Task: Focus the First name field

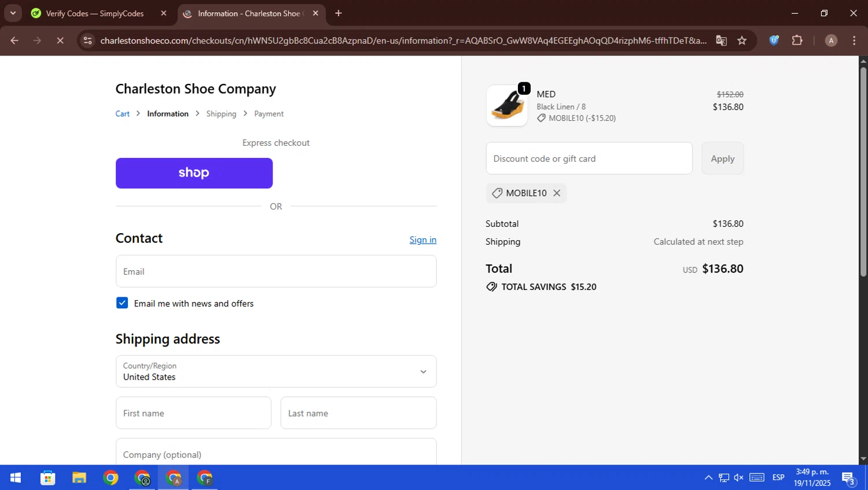Action: pos(193,413)
